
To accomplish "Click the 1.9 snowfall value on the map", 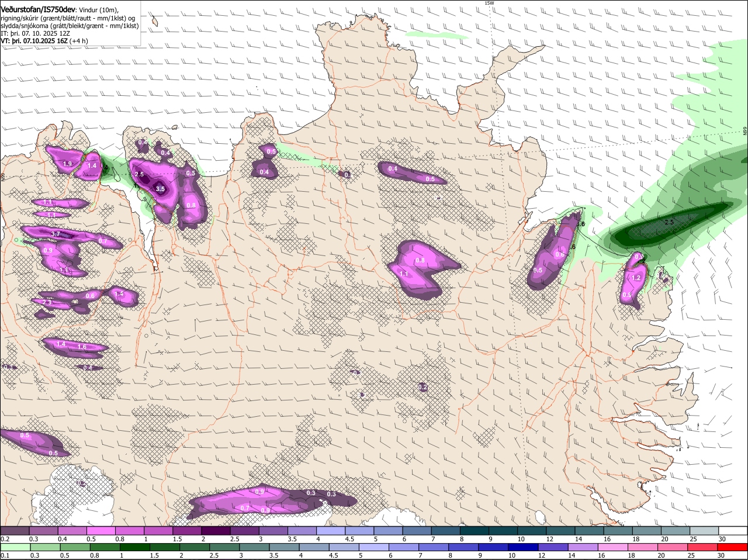I will pyautogui.click(x=67, y=164).
